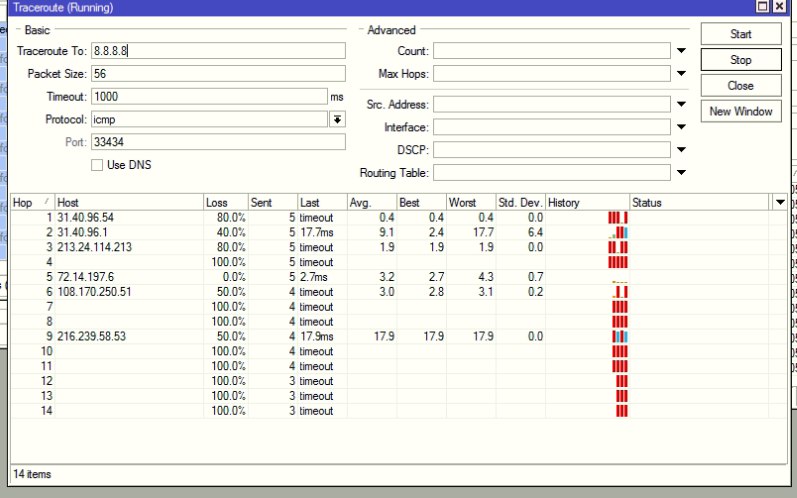The height and width of the screenshot is (498, 797).
Task: Click the Packet Size field
Action: pos(218,74)
